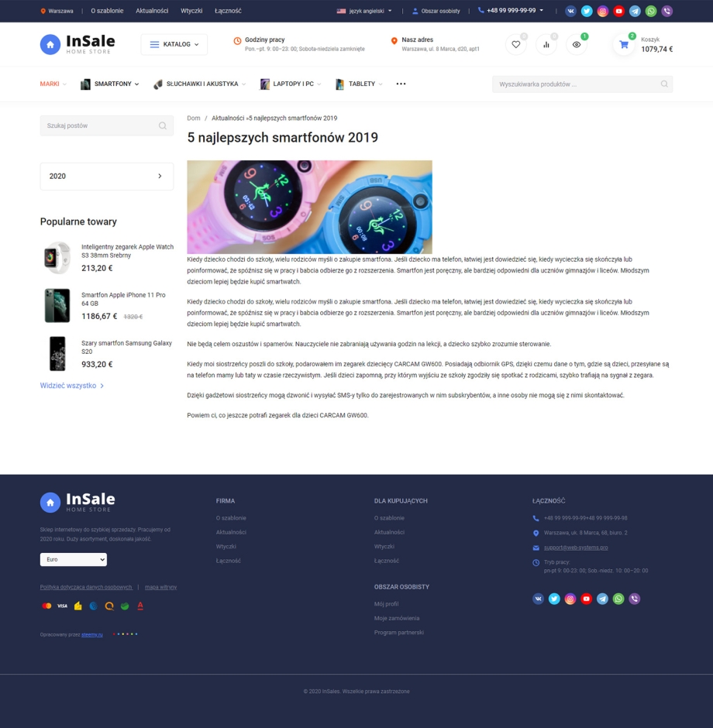Open the Euro currency select box
Image resolution: width=713 pixels, height=728 pixels.
(x=74, y=559)
